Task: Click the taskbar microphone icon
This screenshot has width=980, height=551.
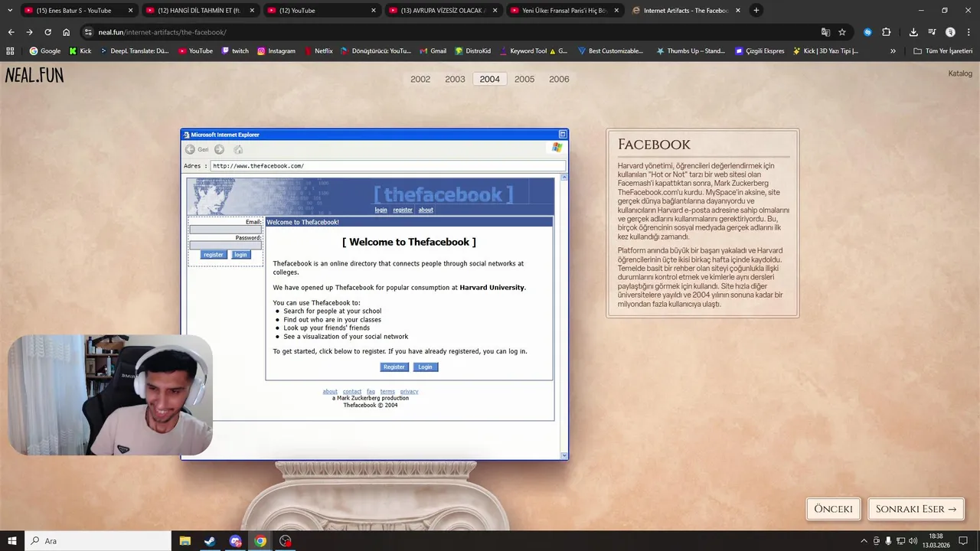Action: click(x=888, y=541)
